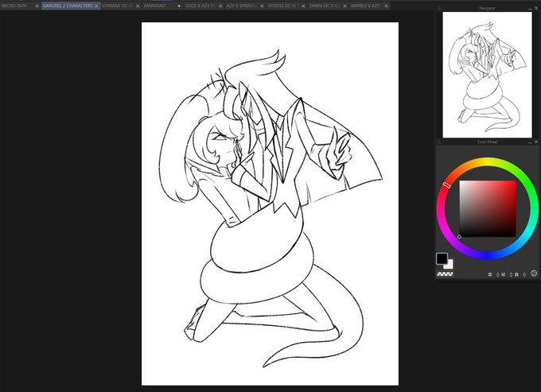Minimize the Navigator panel

pyautogui.click(x=531, y=8)
